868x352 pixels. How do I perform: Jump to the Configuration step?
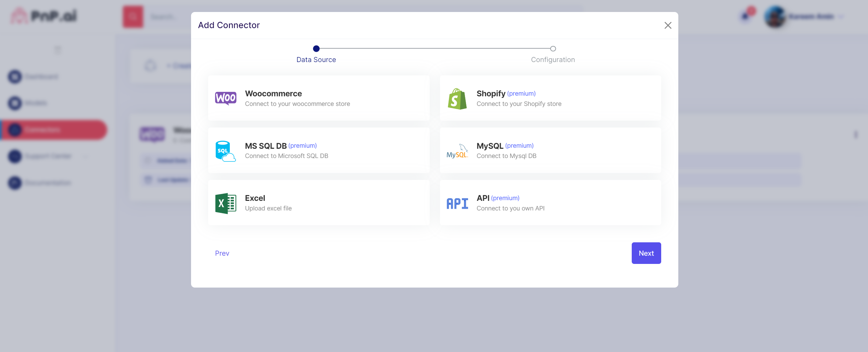tap(553, 60)
